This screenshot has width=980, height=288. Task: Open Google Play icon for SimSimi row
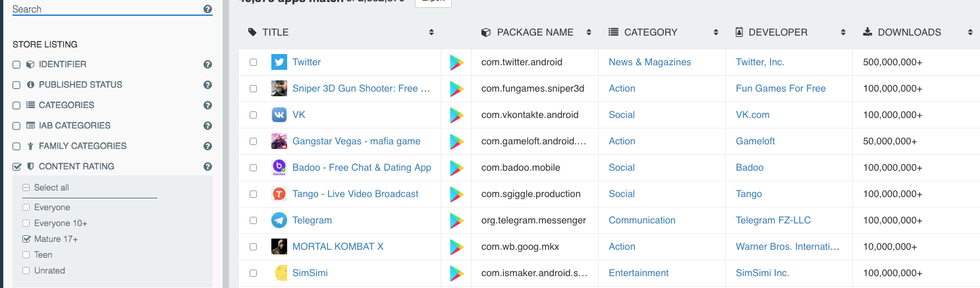click(x=456, y=273)
